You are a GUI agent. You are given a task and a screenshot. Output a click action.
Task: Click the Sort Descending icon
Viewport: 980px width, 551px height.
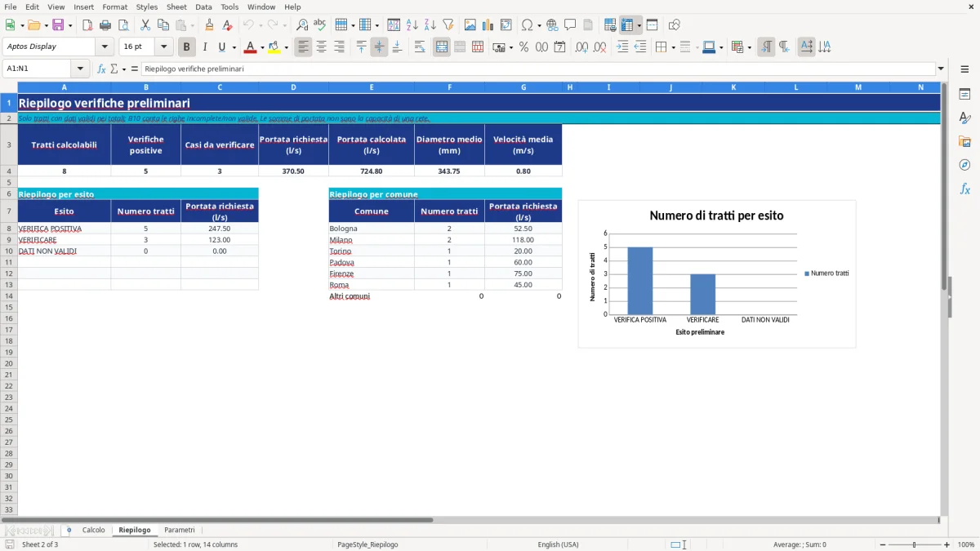click(x=430, y=25)
